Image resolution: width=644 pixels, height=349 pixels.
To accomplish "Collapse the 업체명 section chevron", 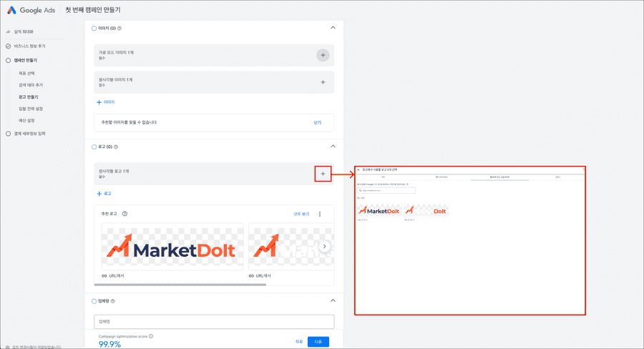I will [x=333, y=300].
